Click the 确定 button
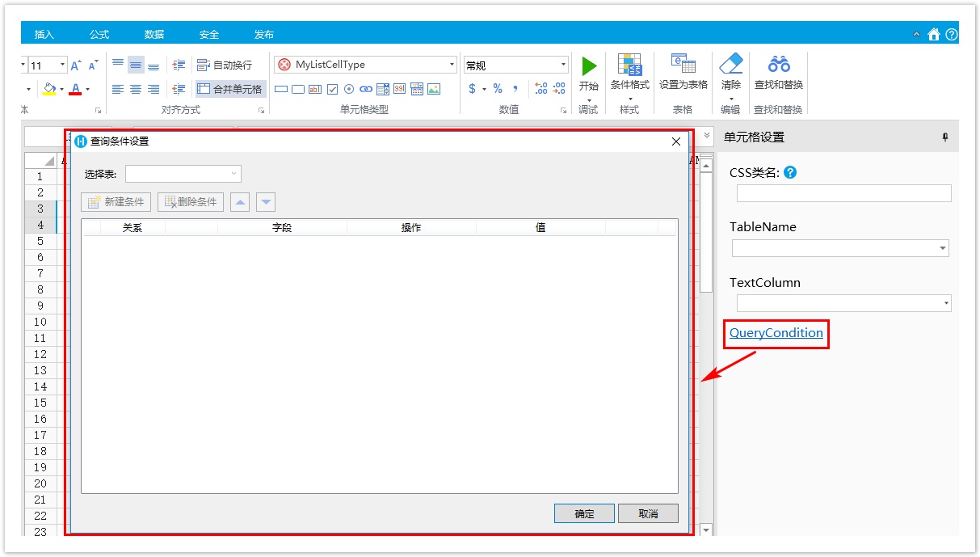Screen dimensions: 980x557 (x=584, y=513)
